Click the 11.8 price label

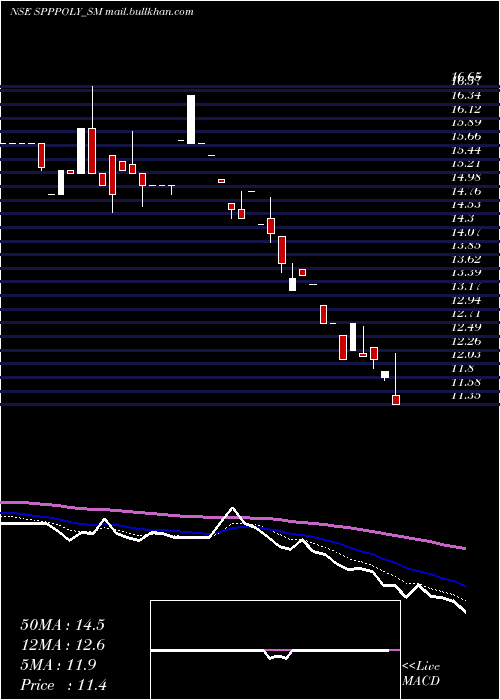(462, 368)
